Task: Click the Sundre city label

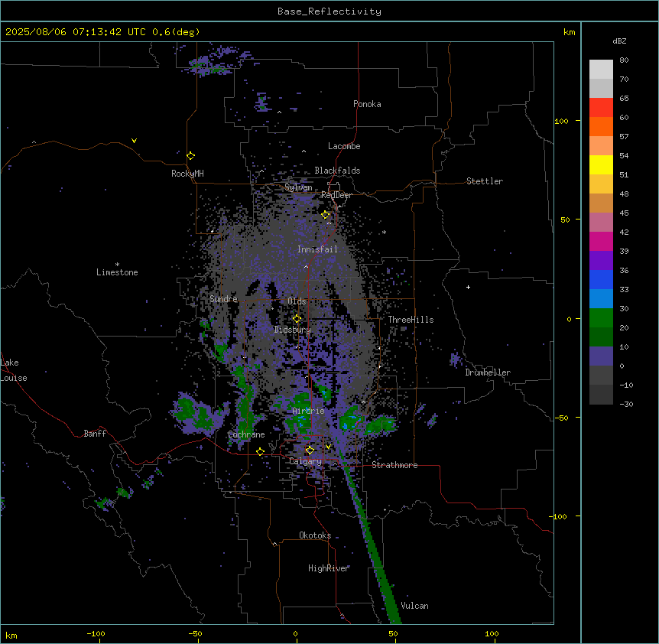Action: click(223, 299)
